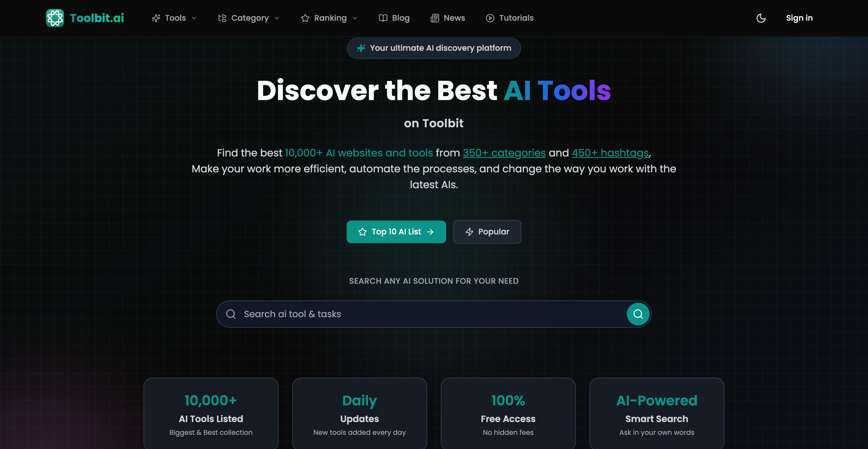Viewport: 868px width, 449px height.
Task: Click the Tutorials play icon
Action: point(490,18)
